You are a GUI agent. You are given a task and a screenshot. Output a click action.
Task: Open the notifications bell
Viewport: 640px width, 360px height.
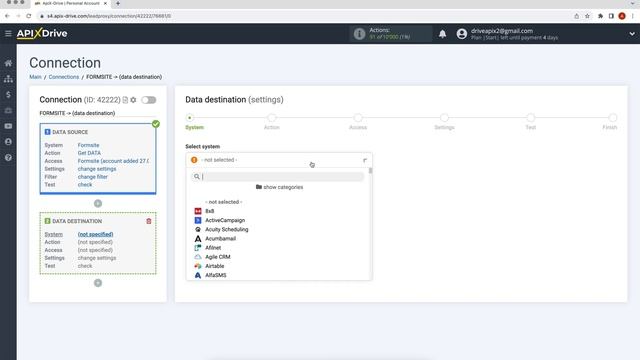[442, 34]
